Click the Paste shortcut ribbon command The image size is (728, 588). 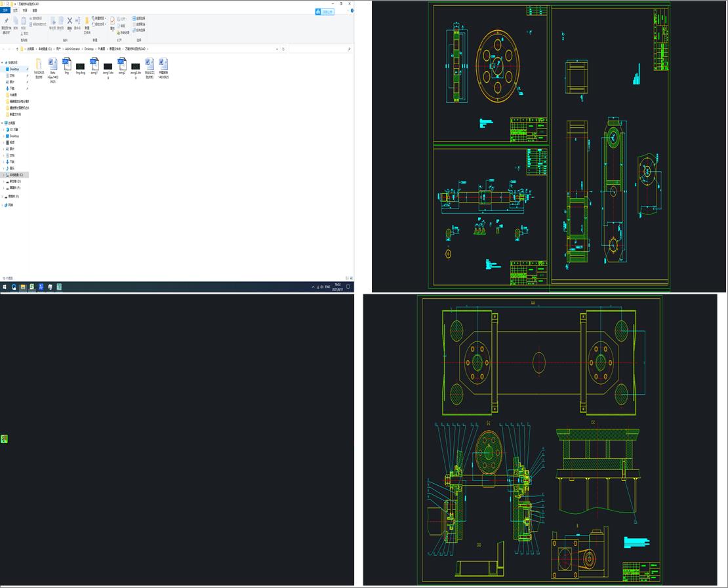tap(38, 24)
